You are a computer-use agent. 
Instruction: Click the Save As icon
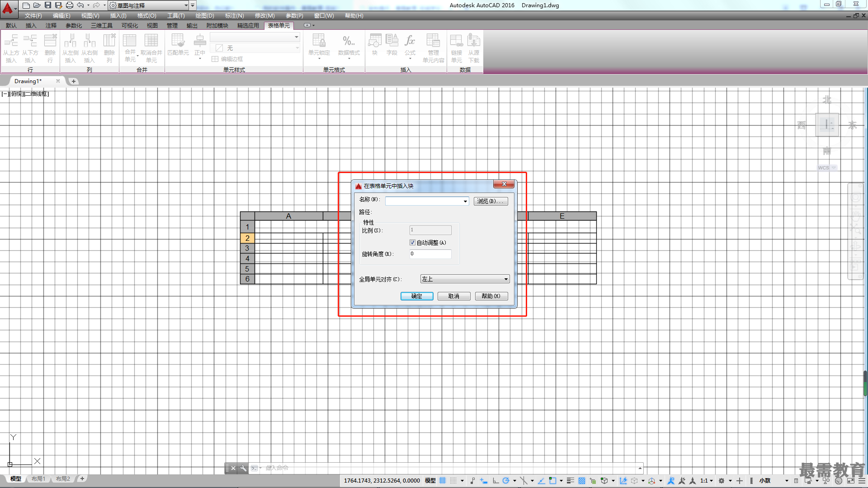click(59, 5)
